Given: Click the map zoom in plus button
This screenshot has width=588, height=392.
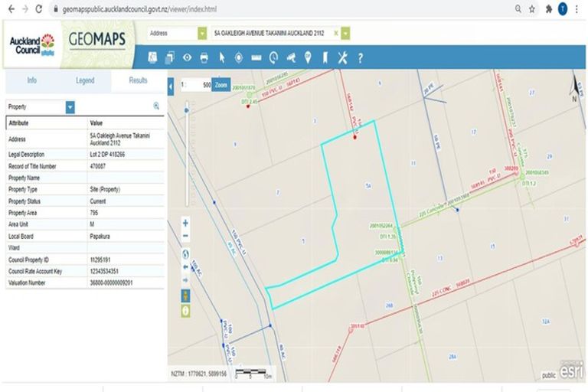Looking at the screenshot, I should pyautogui.click(x=185, y=223).
